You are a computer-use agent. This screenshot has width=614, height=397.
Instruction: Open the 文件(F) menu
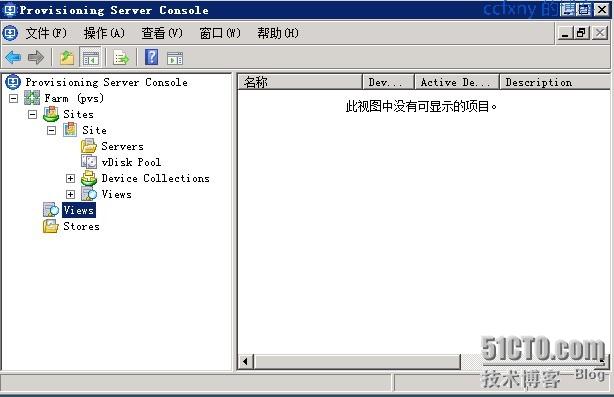tap(46, 33)
